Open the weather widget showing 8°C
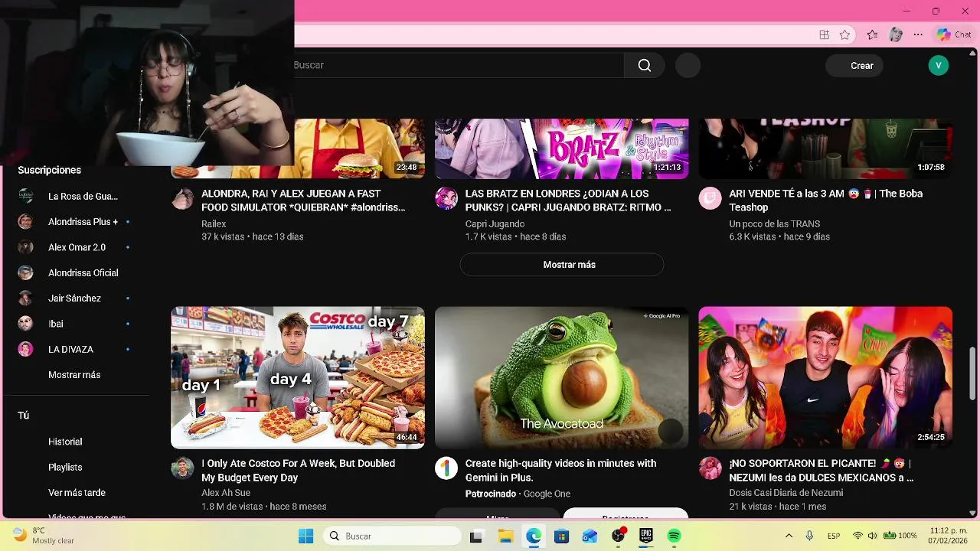This screenshot has height=551, width=980. [x=44, y=536]
